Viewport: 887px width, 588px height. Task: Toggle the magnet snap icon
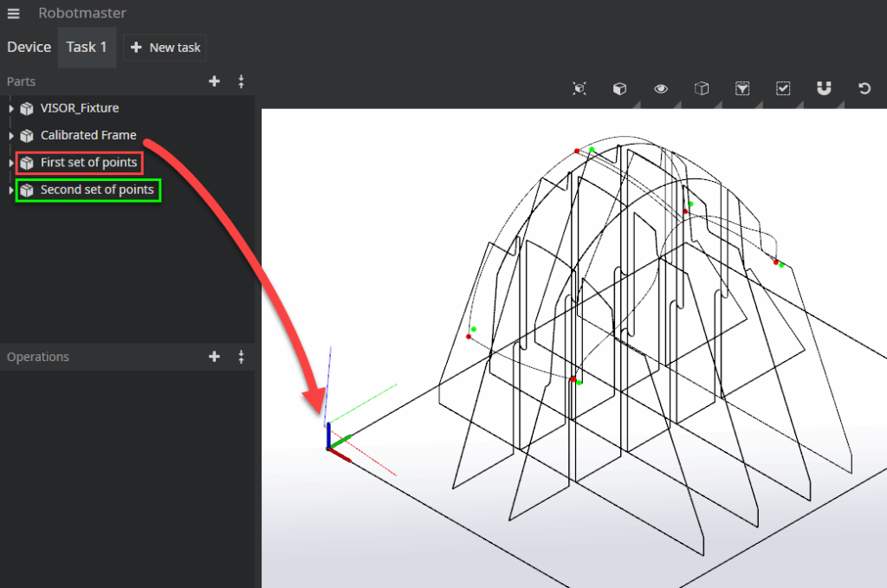(x=824, y=88)
